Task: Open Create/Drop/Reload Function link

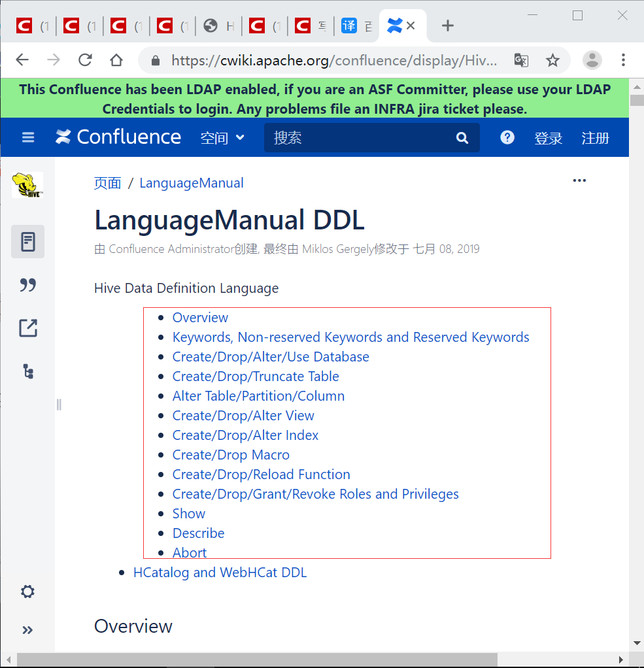Action: click(262, 474)
